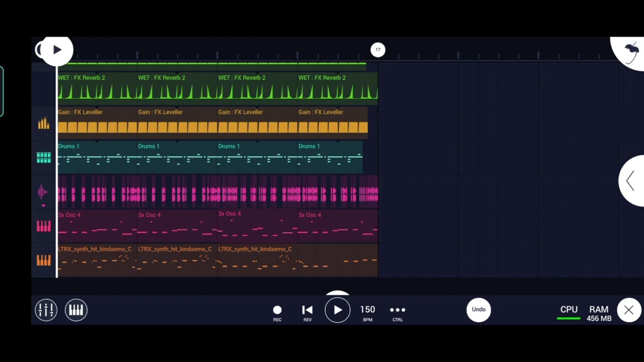Viewport: 644px width, 362px height.
Task: Select the bar 17 timeline marker
Action: (378, 49)
